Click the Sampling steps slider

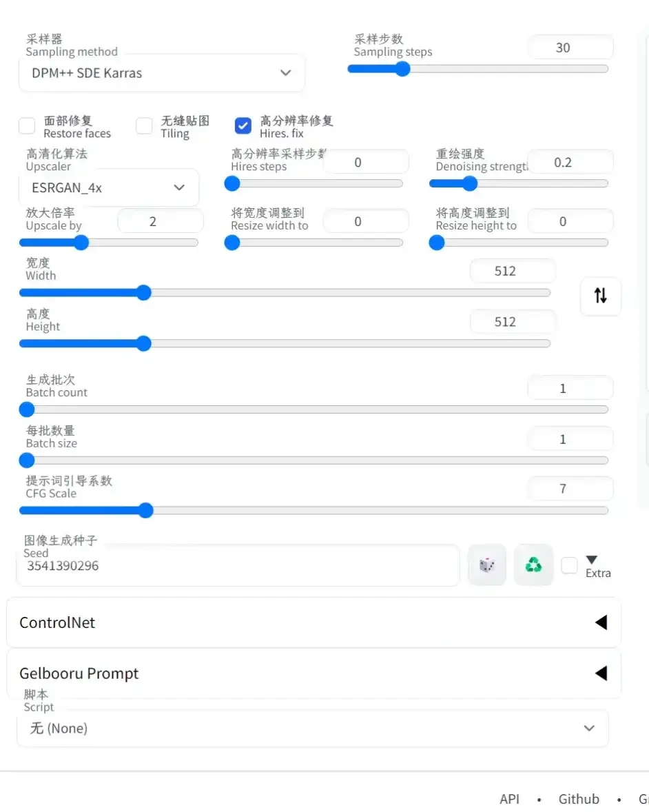477,69
